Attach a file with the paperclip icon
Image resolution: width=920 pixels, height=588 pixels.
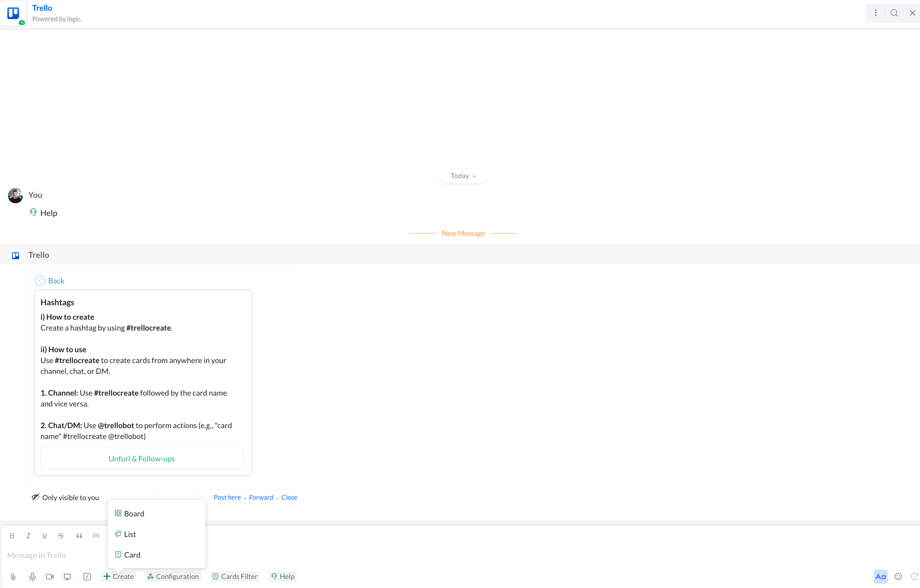tap(13, 576)
